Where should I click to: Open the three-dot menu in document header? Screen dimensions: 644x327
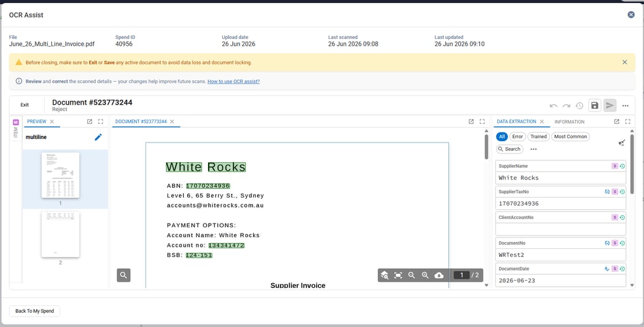point(625,106)
